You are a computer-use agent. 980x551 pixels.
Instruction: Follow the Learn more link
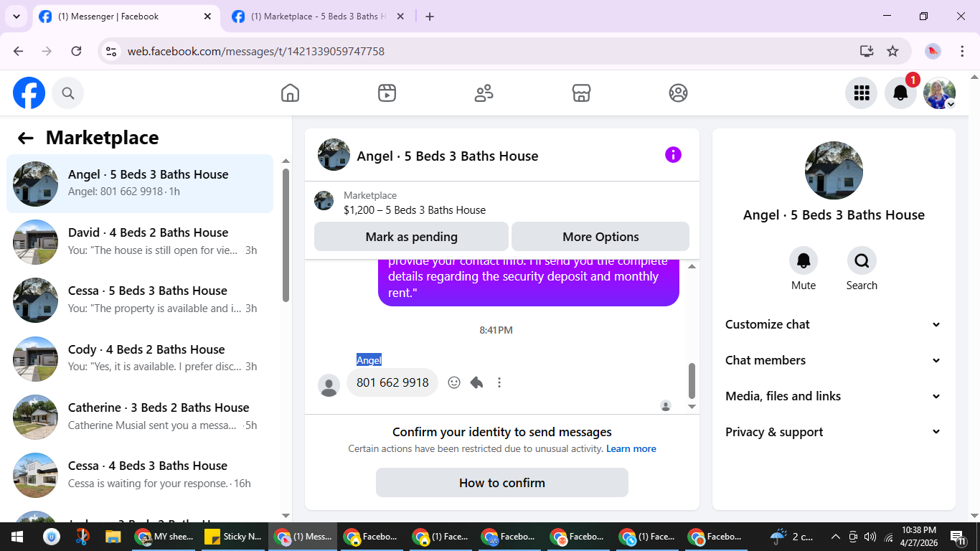[631, 449]
